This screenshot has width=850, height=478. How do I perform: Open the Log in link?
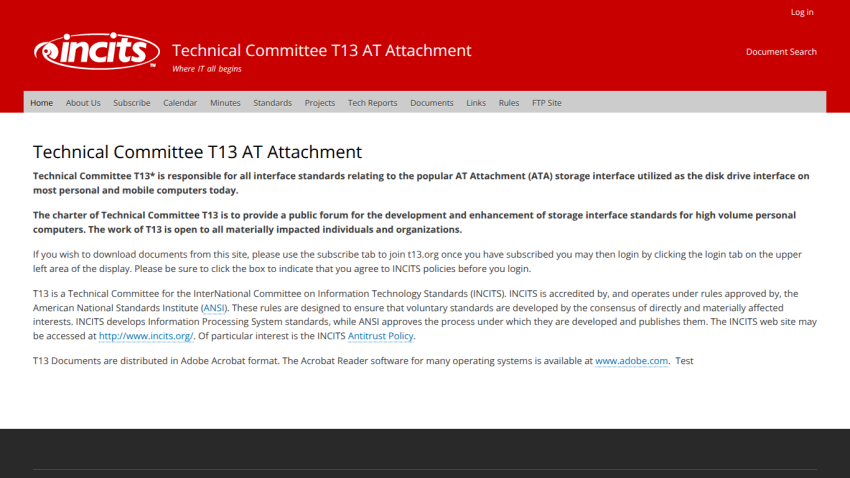(802, 12)
